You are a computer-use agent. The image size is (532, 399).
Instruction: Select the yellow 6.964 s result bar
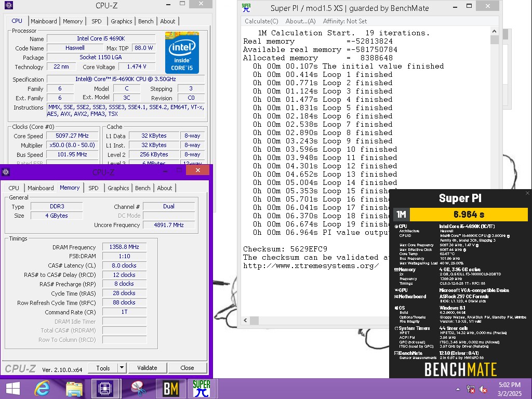[x=469, y=215]
